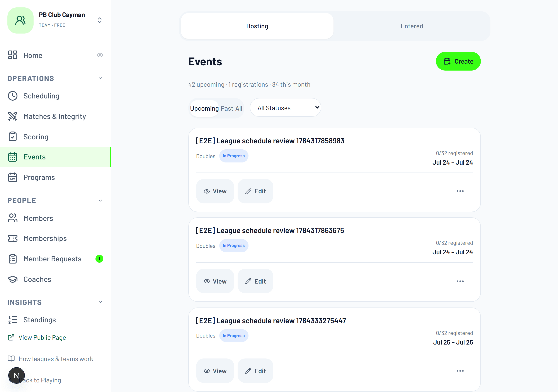Open more options for event 1784317858983
The width and height of the screenshot is (558, 392).
tap(460, 191)
